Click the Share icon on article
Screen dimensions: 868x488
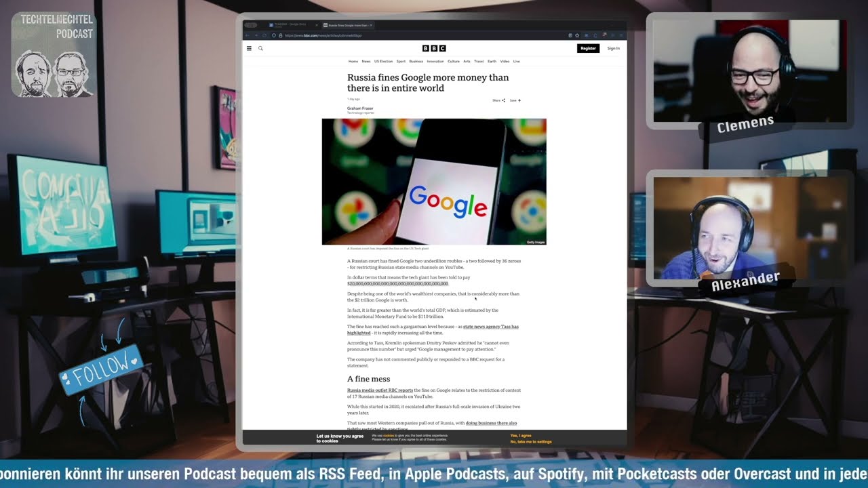pos(499,100)
